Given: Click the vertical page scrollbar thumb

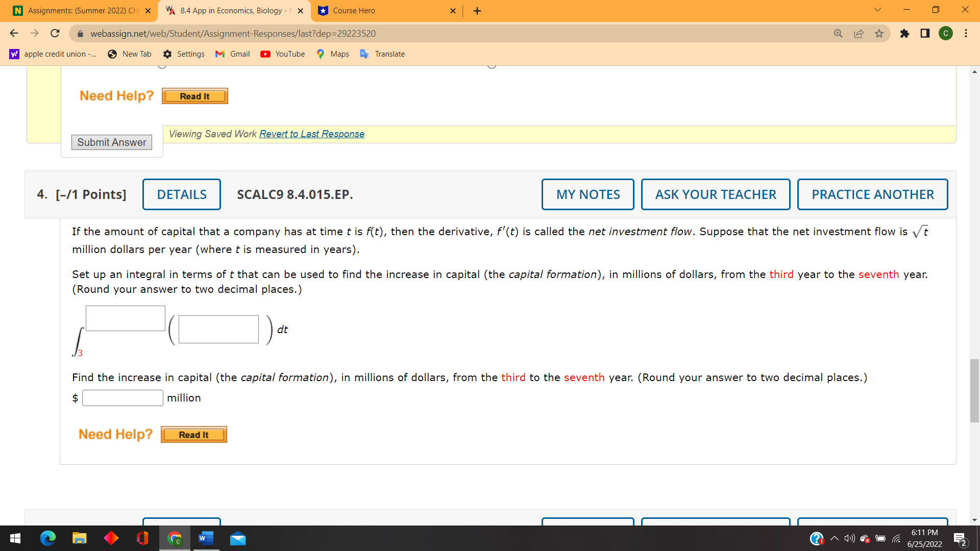Looking at the screenshot, I should [974, 391].
